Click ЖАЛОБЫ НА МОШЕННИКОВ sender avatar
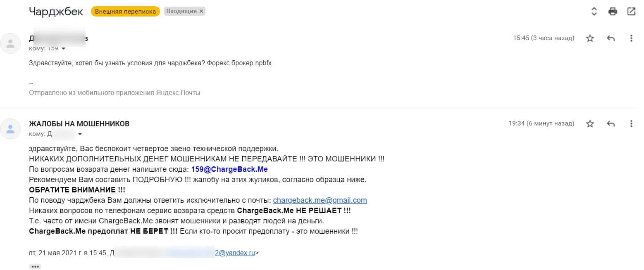The width and height of the screenshot is (644, 270). (x=10, y=128)
